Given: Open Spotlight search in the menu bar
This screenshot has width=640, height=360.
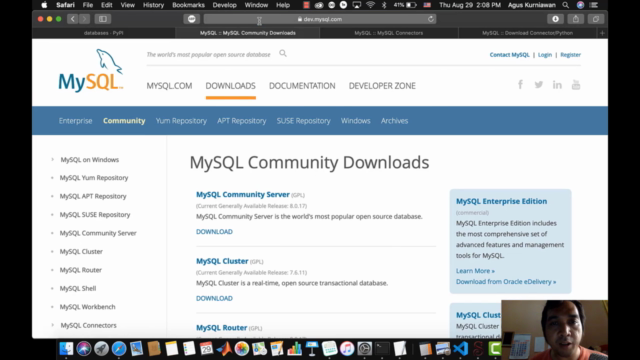Looking at the screenshot, I should tap(565, 5).
